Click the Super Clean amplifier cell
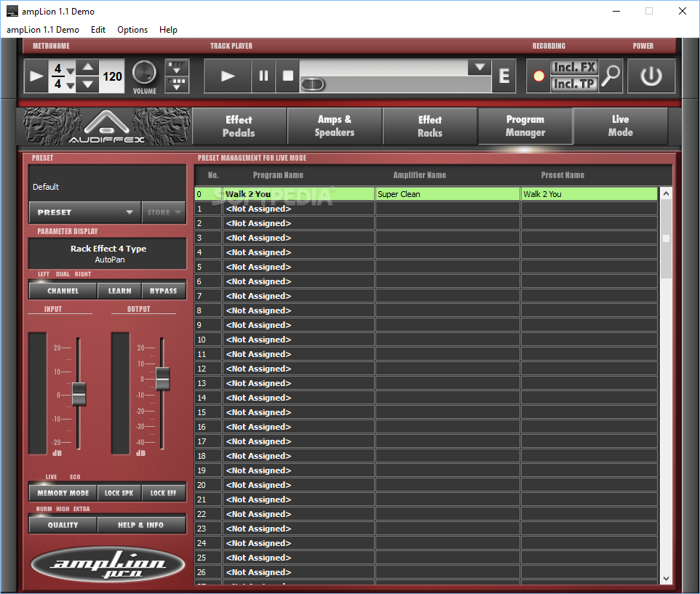This screenshot has height=594, width=700. (x=448, y=194)
